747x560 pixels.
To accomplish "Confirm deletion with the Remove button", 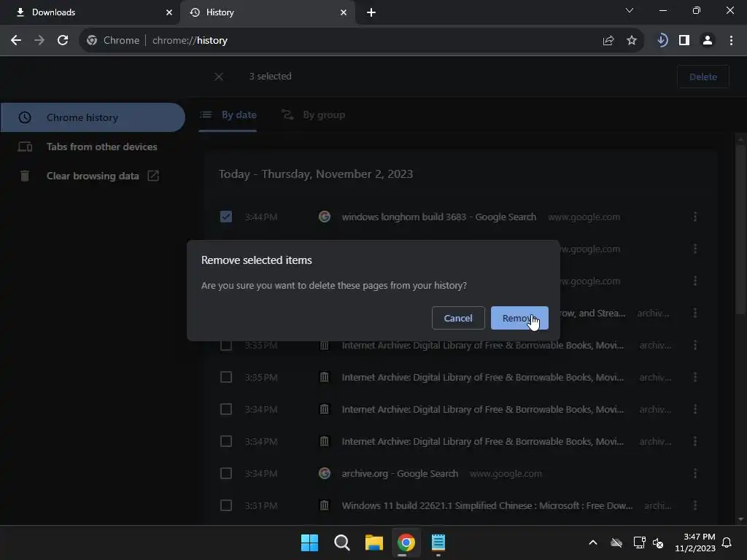I will pyautogui.click(x=519, y=318).
